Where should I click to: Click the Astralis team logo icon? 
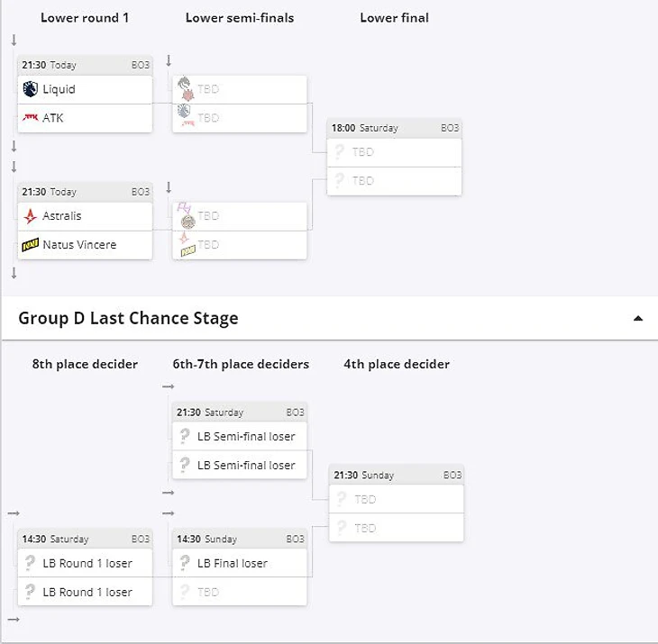(30, 216)
